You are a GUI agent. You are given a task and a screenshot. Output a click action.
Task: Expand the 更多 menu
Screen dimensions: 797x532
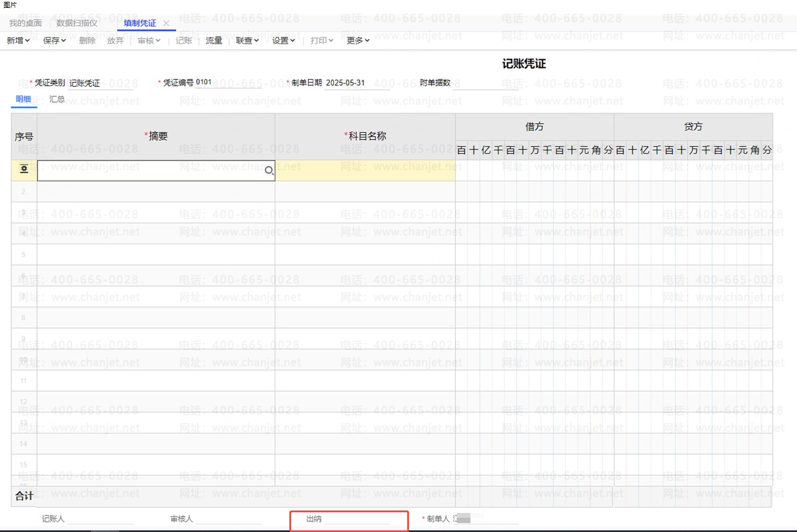tap(358, 40)
